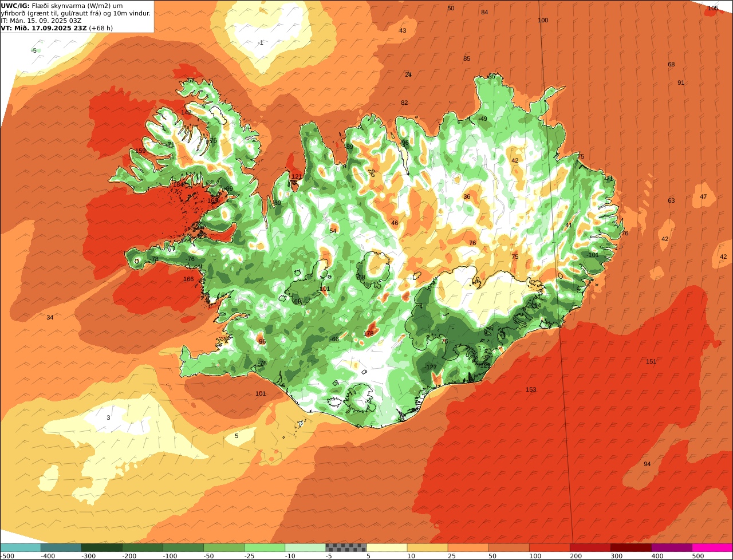
Task: Click the '36' value in northeast Iceland
Action: [x=467, y=196]
